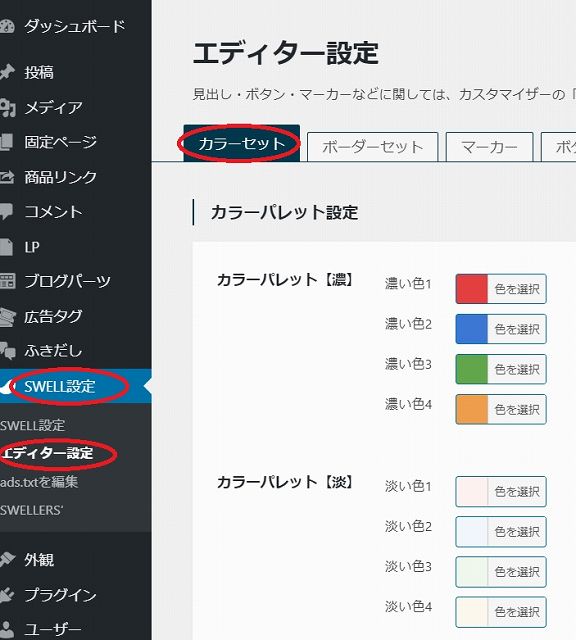
Task: Click 色を選択 button for 淡い色1
Action: (517, 491)
